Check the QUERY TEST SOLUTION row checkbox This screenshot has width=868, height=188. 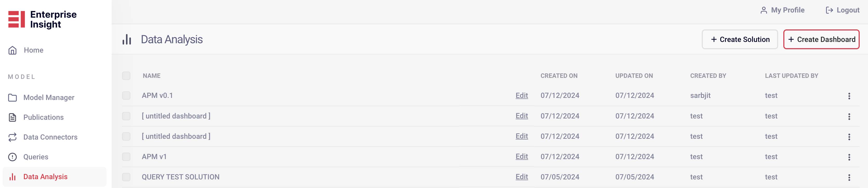point(126,177)
